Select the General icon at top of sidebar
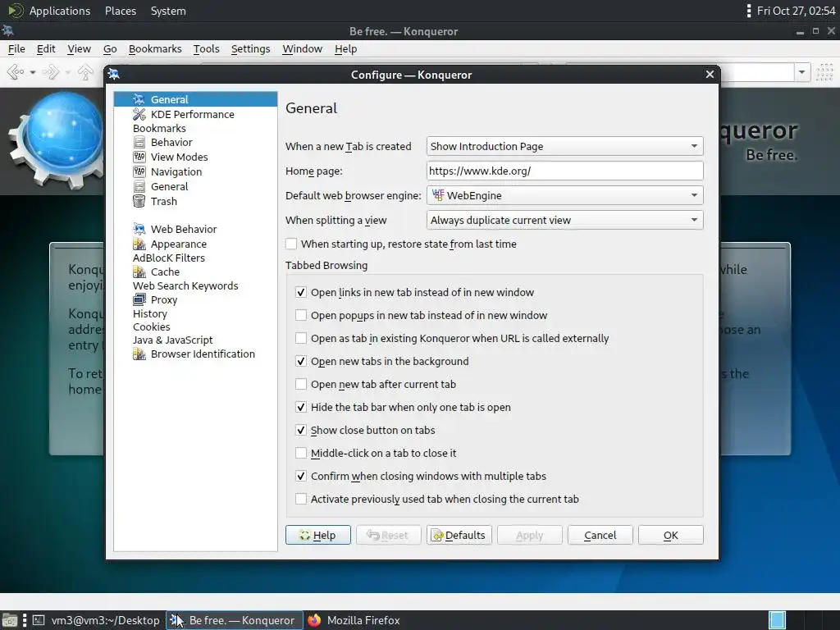Viewport: 840px width, 630px height. point(139,99)
